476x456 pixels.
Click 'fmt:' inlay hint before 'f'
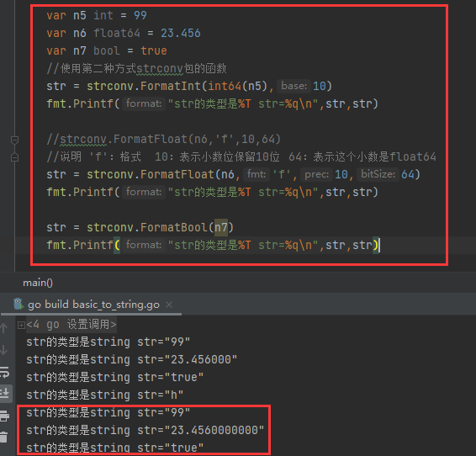(257, 174)
